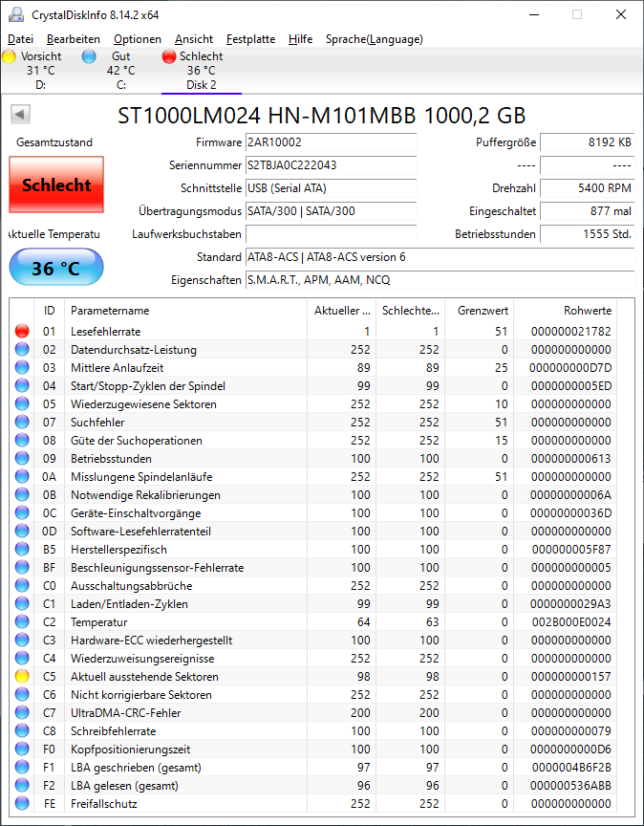Click the Übertragungsmodus field SATA/300
The image size is (644, 826).
point(332,211)
